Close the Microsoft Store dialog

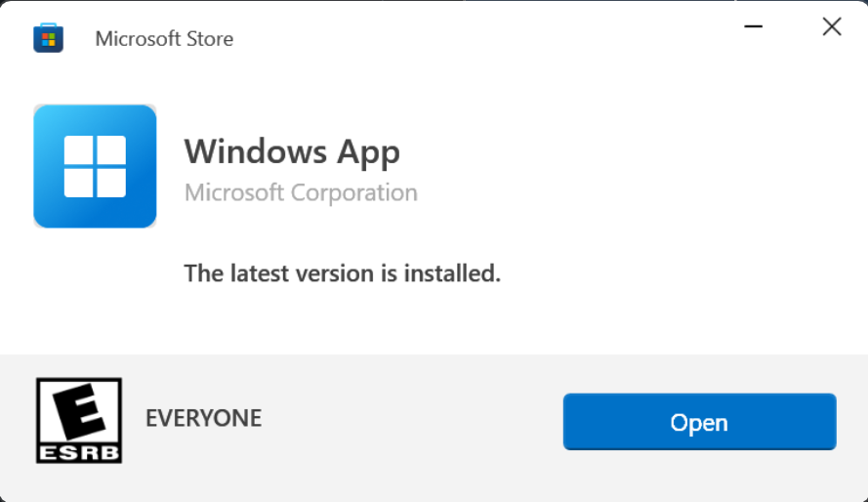pyautogui.click(x=832, y=26)
